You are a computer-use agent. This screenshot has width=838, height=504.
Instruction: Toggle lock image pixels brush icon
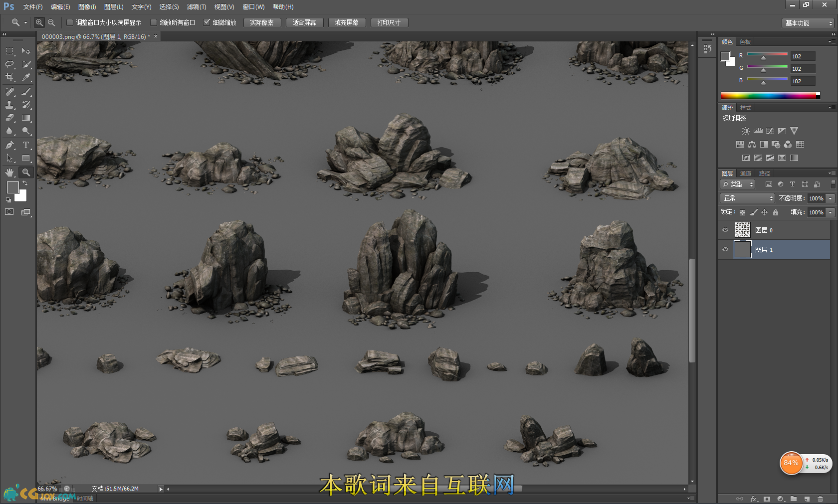[754, 212]
